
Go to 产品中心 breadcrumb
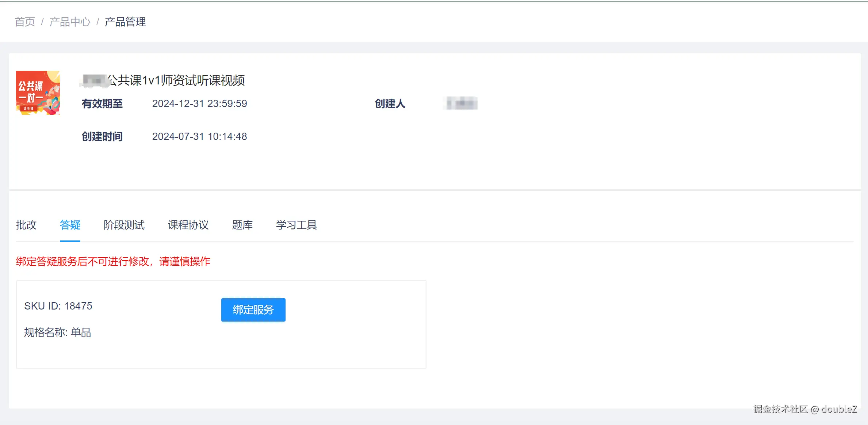pyautogui.click(x=70, y=22)
